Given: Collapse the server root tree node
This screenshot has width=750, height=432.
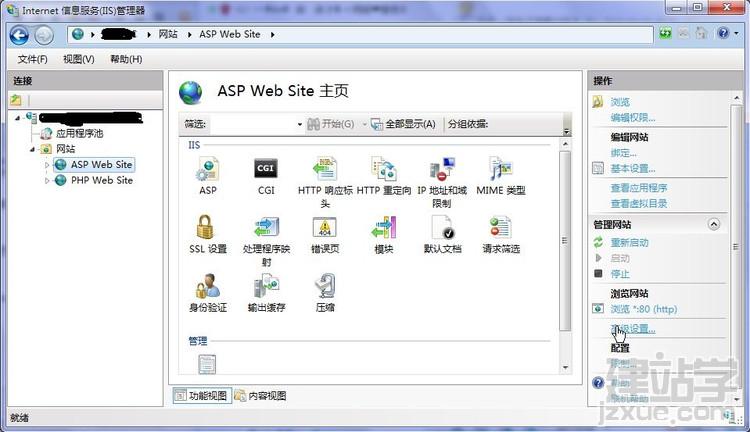Looking at the screenshot, I should click(x=18, y=118).
